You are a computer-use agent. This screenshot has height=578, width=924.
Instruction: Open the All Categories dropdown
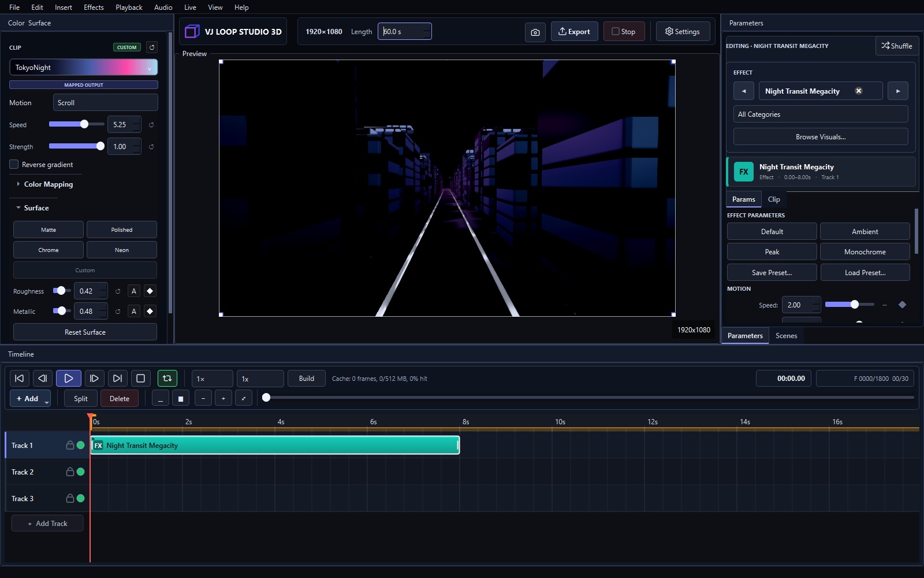[x=821, y=114]
